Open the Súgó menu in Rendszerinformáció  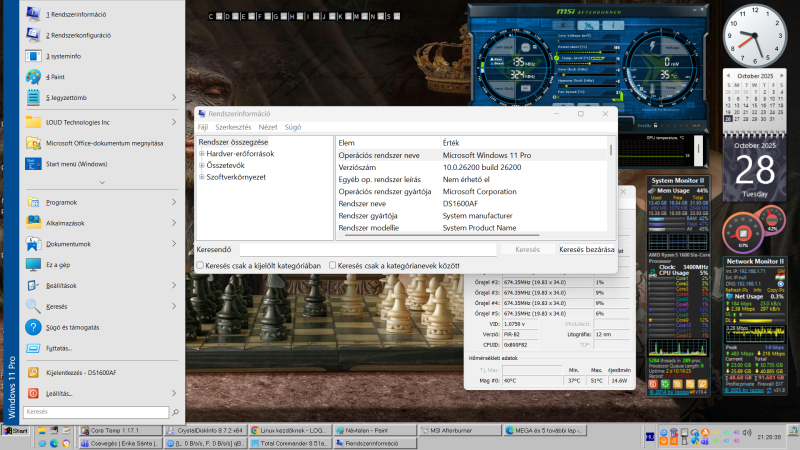coord(293,127)
